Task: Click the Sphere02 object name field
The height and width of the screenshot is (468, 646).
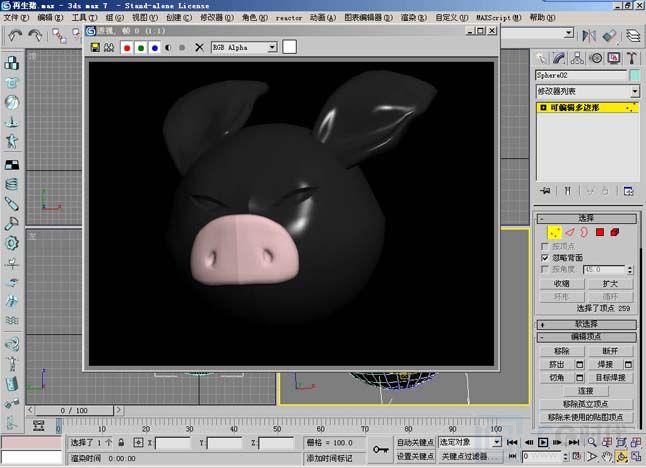Action: coord(581,75)
